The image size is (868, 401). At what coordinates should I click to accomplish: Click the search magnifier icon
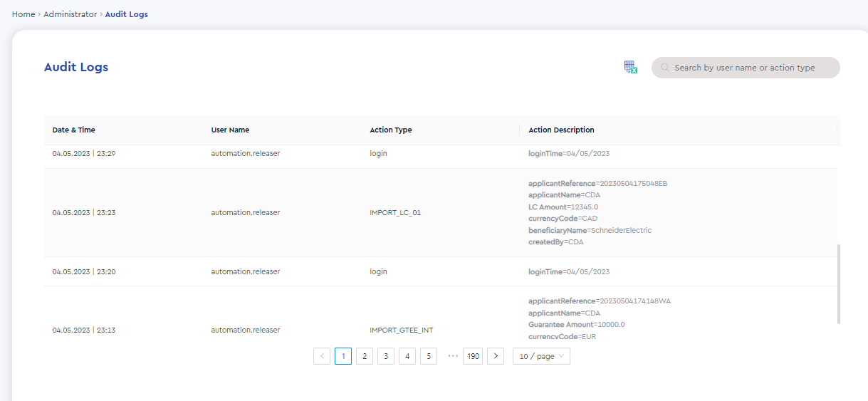pos(665,68)
